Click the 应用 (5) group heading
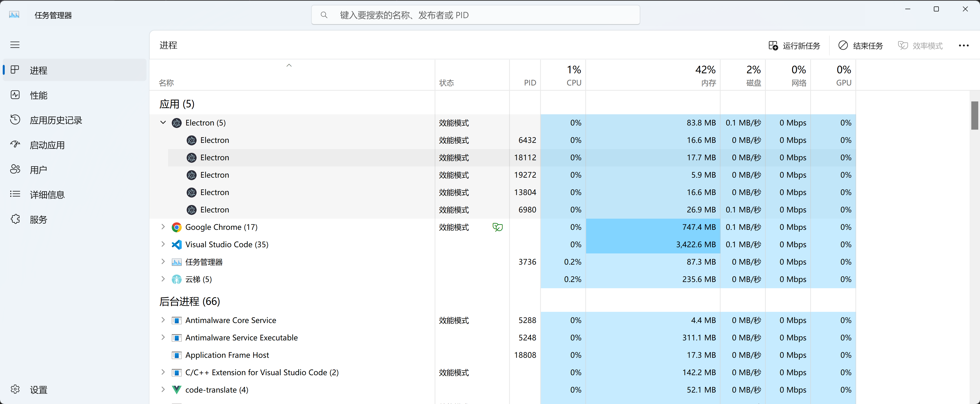 point(177,104)
